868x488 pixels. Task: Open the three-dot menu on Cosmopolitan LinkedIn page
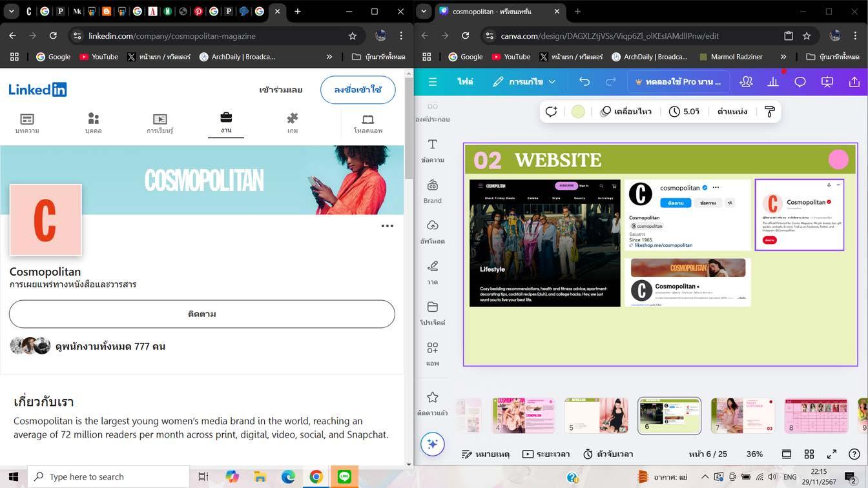point(387,226)
